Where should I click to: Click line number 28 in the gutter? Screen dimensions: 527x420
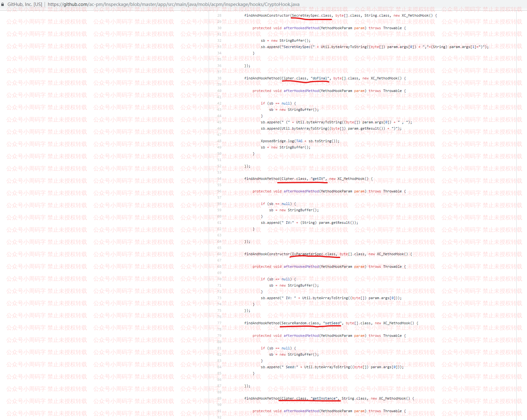pos(219,15)
